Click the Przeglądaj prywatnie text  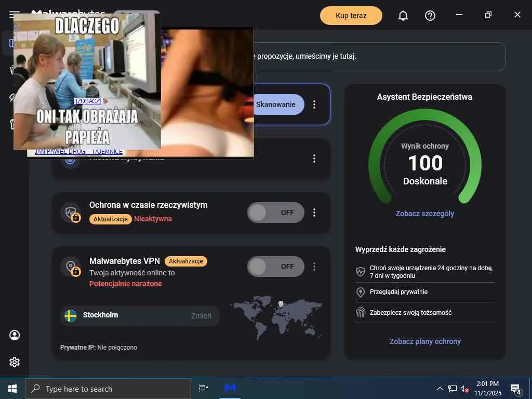[398, 292]
